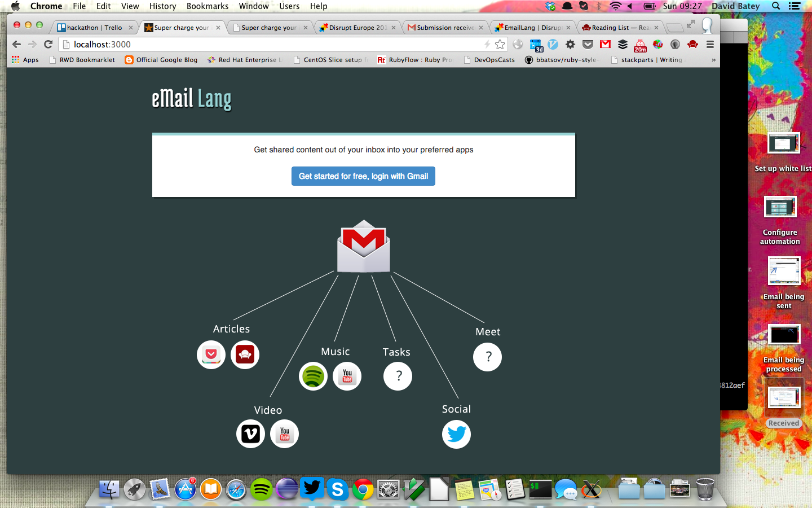Open the History menu
812x508 pixels.
click(x=162, y=6)
